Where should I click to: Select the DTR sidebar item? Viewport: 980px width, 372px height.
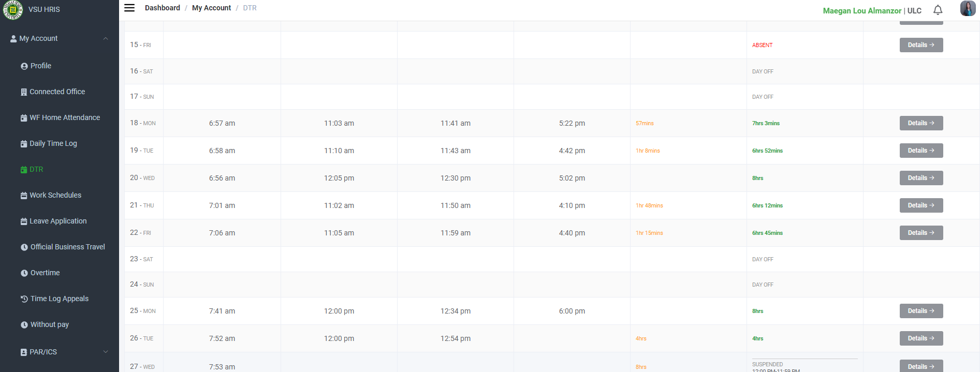coord(36,169)
